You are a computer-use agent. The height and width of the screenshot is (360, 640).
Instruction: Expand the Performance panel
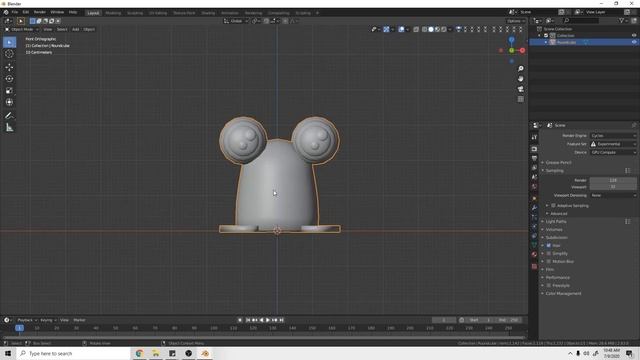tap(558, 278)
